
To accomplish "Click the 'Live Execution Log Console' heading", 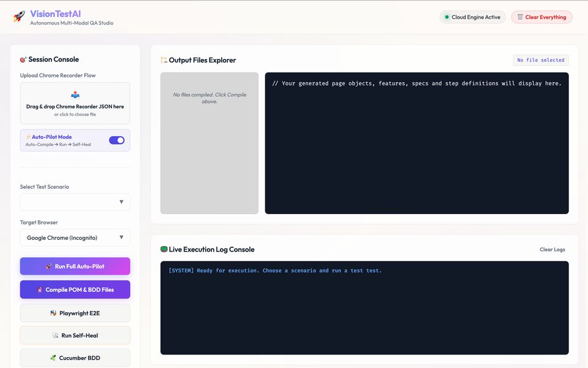I will click(211, 250).
